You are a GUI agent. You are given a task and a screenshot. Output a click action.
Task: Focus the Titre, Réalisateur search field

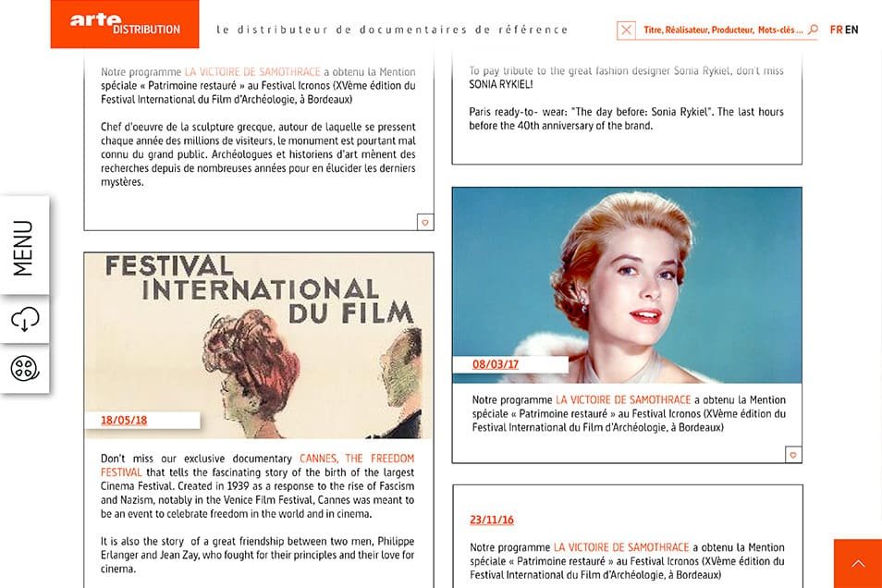point(723,30)
